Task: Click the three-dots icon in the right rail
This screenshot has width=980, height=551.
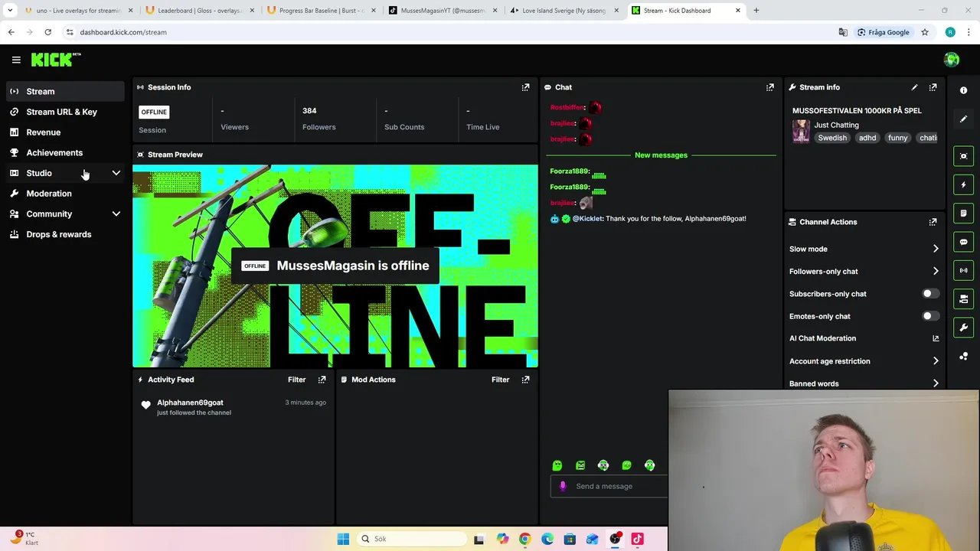Action: tap(963, 357)
